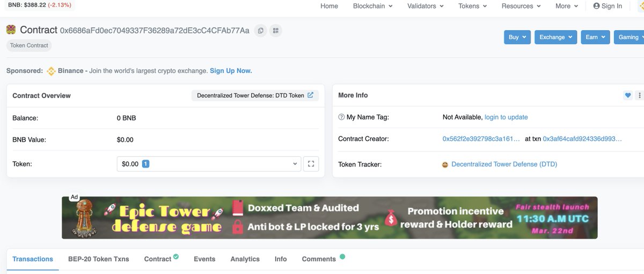The height and width of the screenshot is (274, 644).
Task: Open the Gaming dropdown button
Action: click(x=629, y=37)
